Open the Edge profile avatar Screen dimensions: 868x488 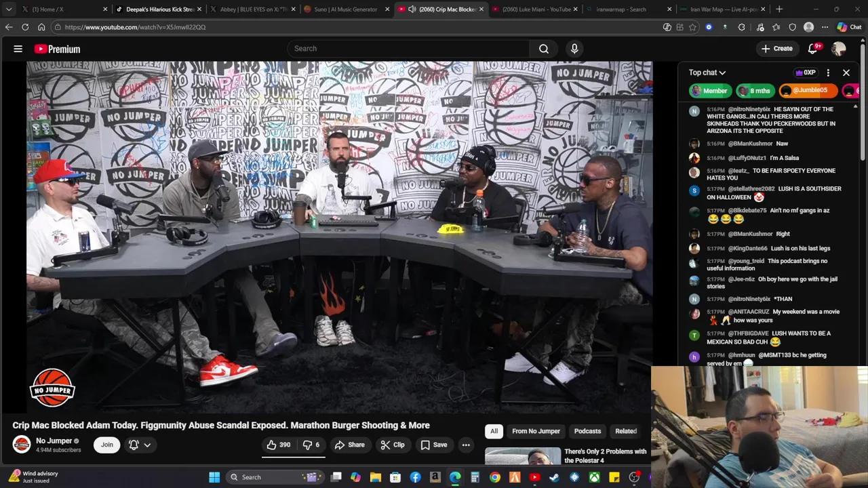[x=808, y=27]
